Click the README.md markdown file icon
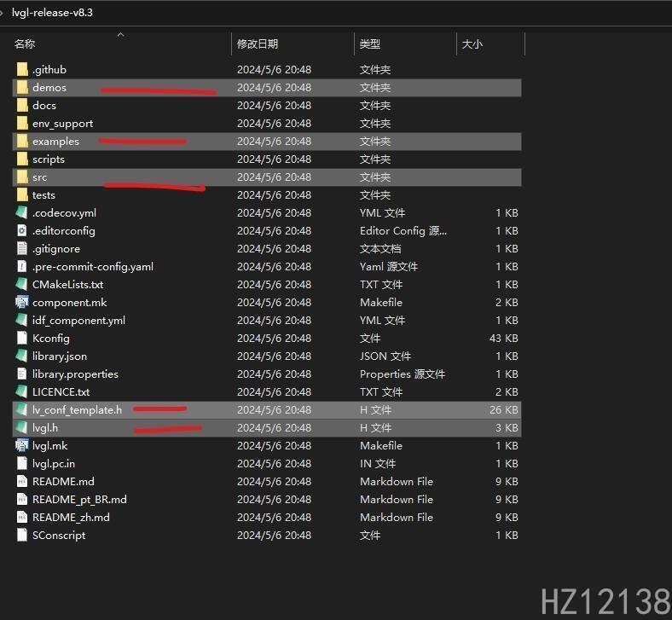 [22, 482]
